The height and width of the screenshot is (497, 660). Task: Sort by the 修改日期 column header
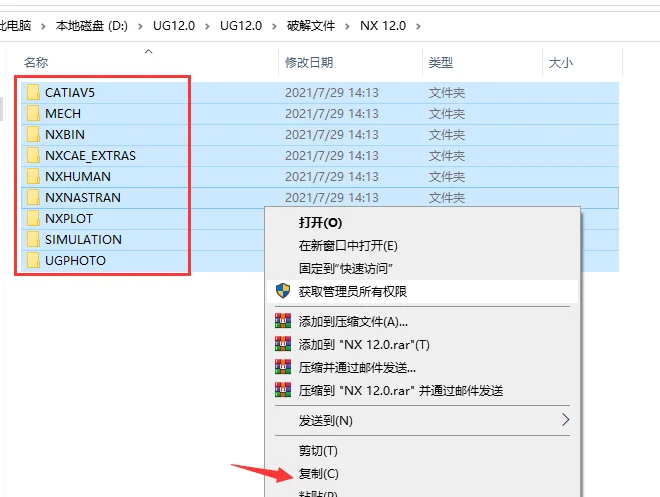[x=309, y=63]
